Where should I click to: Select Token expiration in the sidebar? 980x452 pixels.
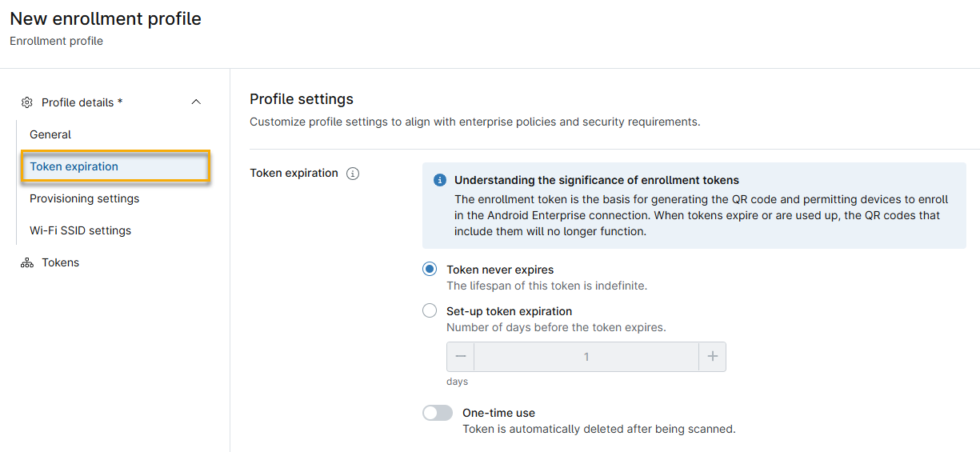coord(74,166)
